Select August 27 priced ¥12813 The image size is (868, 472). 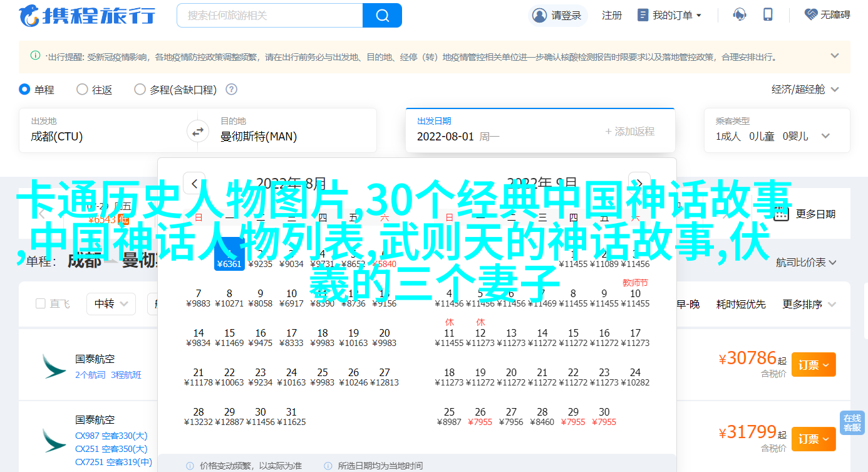coord(385,377)
